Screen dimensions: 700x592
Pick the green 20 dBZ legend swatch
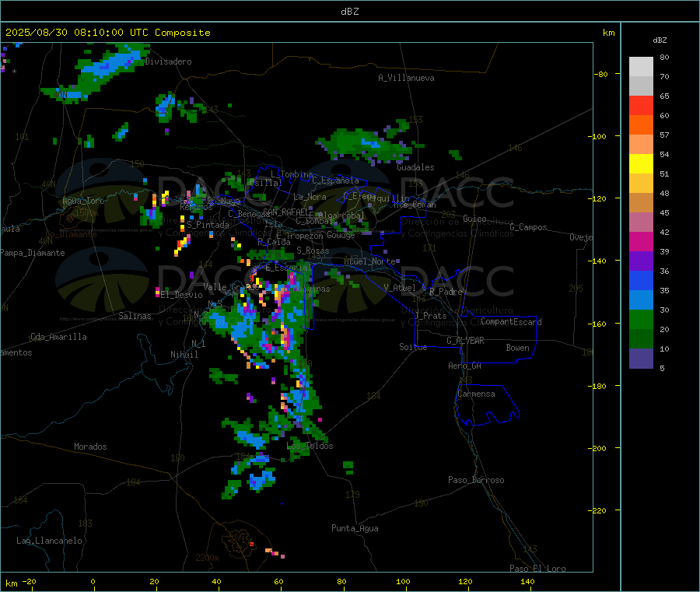click(641, 319)
